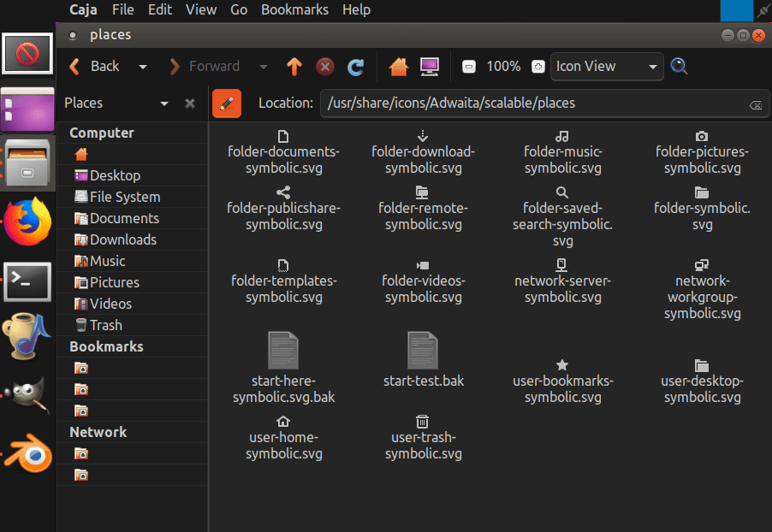The width and height of the screenshot is (772, 532).
Task: Go up to the parent folder
Action: point(294,67)
